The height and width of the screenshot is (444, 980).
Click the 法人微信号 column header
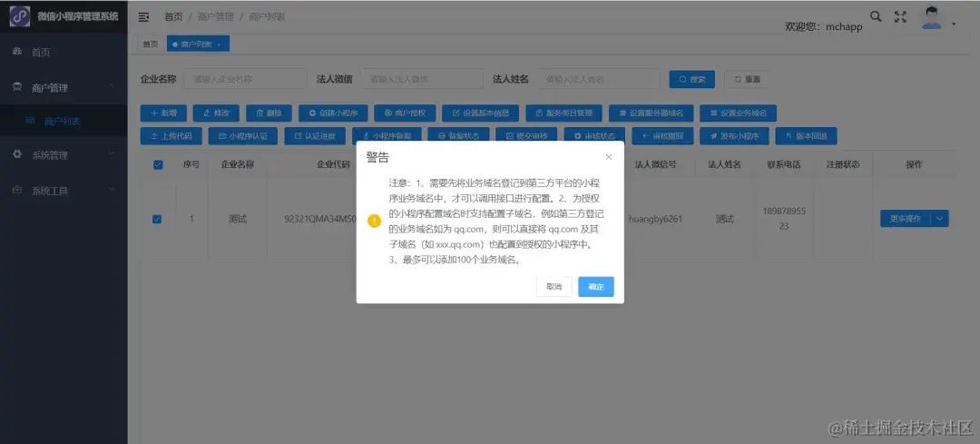[x=656, y=164]
